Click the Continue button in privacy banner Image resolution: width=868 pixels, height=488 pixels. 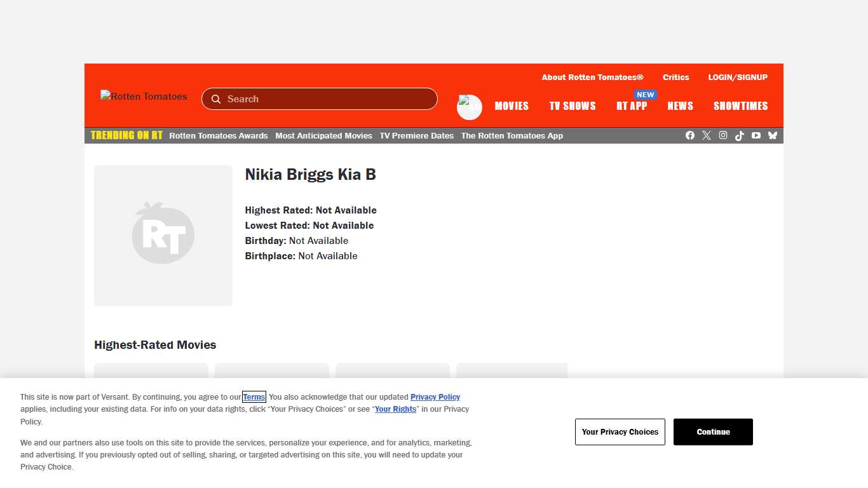(713, 431)
